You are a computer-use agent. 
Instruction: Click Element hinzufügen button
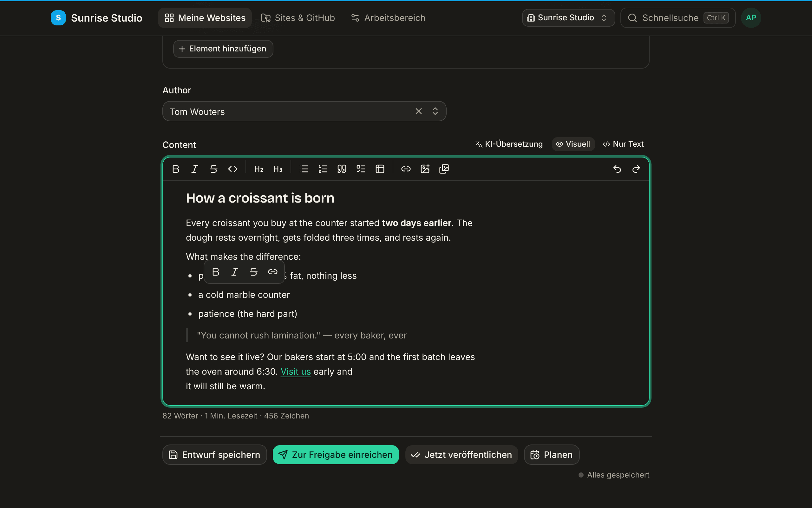tap(223, 49)
